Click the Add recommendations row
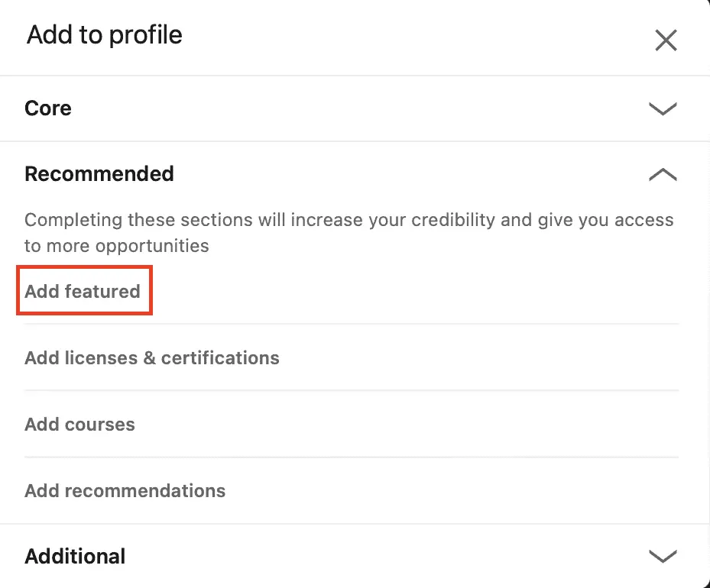This screenshot has width=710, height=588. pyautogui.click(x=125, y=490)
